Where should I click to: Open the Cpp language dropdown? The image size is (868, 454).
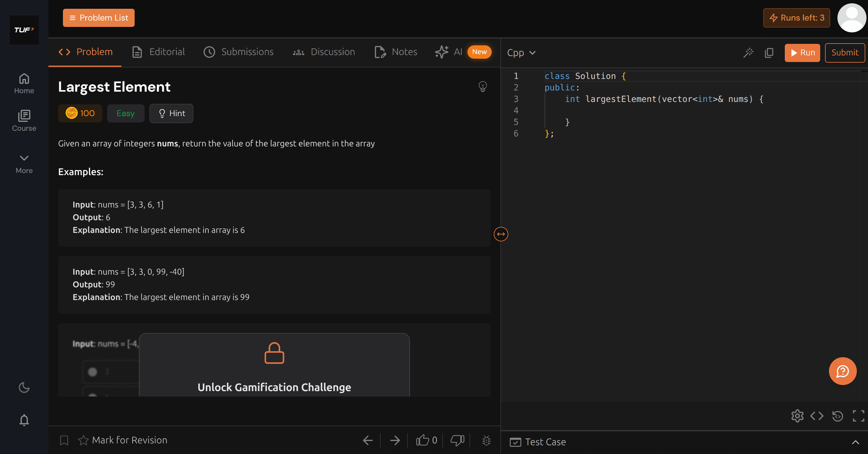[521, 53]
